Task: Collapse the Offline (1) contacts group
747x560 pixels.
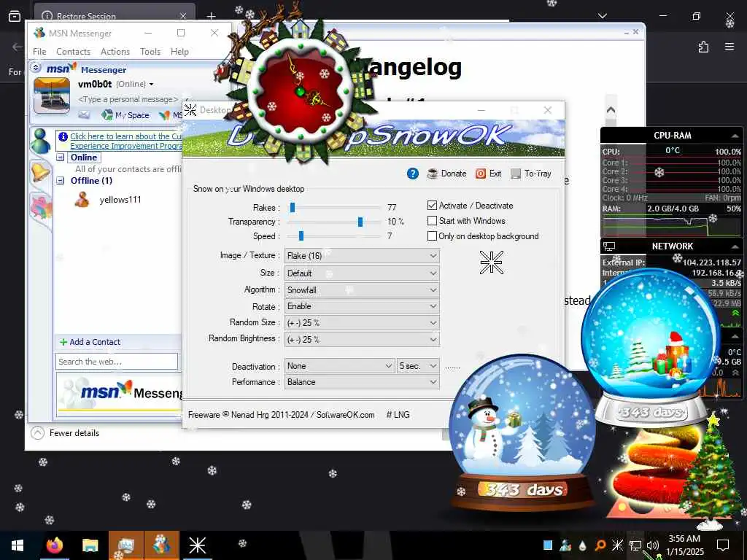Action: [61, 181]
